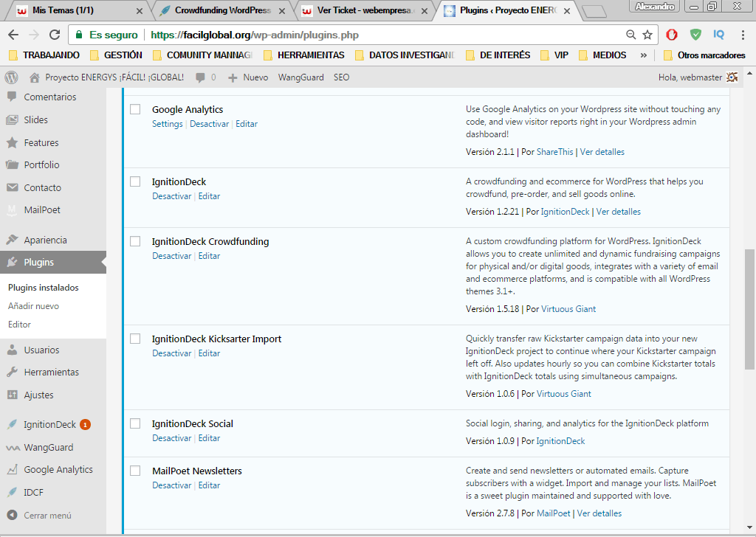
Task: Open the plugin Editor submenu item
Action: point(19,325)
